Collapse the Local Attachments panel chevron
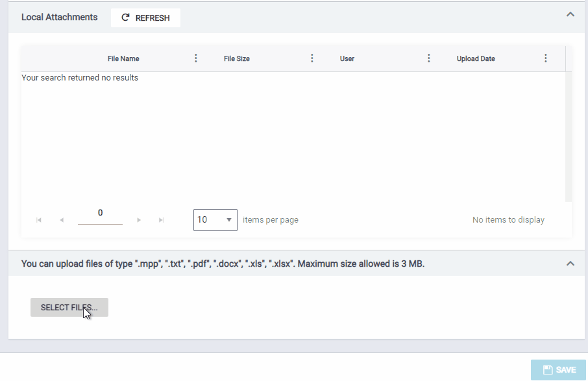Viewport: 588px width, 381px height. (570, 15)
